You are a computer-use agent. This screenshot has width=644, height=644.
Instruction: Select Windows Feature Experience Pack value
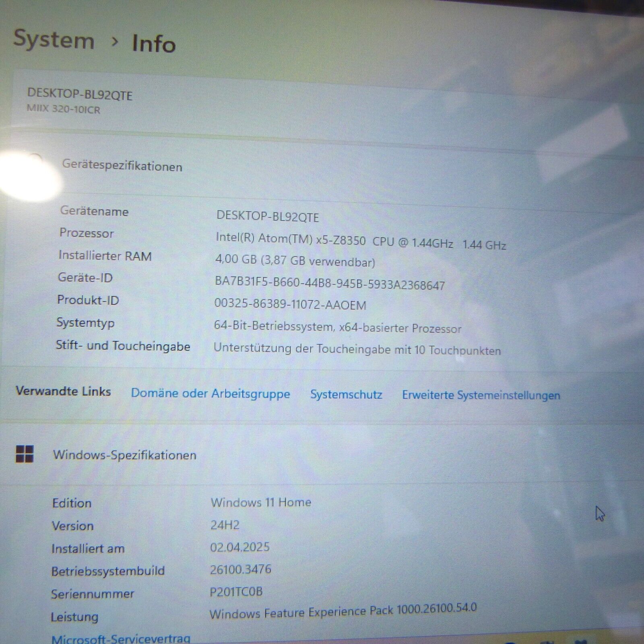343,611
